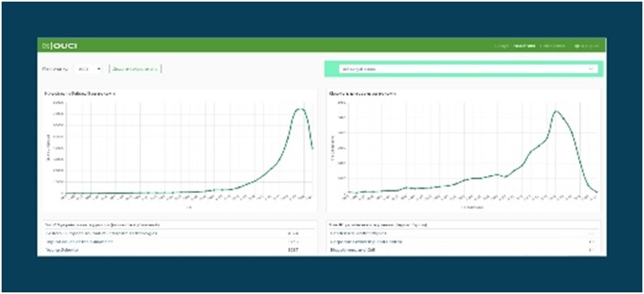Open the wide select box in the mint-green panel

tap(468, 70)
